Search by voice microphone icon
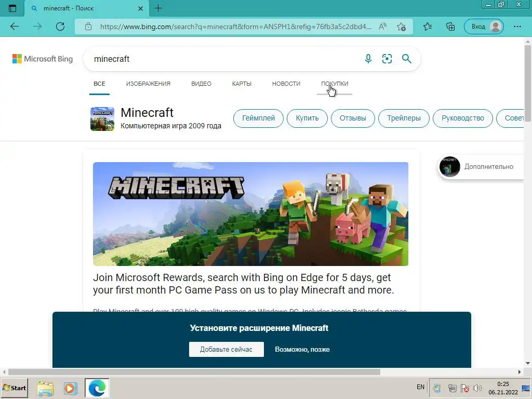Image resolution: width=532 pixels, height=399 pixels. coord(368,59)
